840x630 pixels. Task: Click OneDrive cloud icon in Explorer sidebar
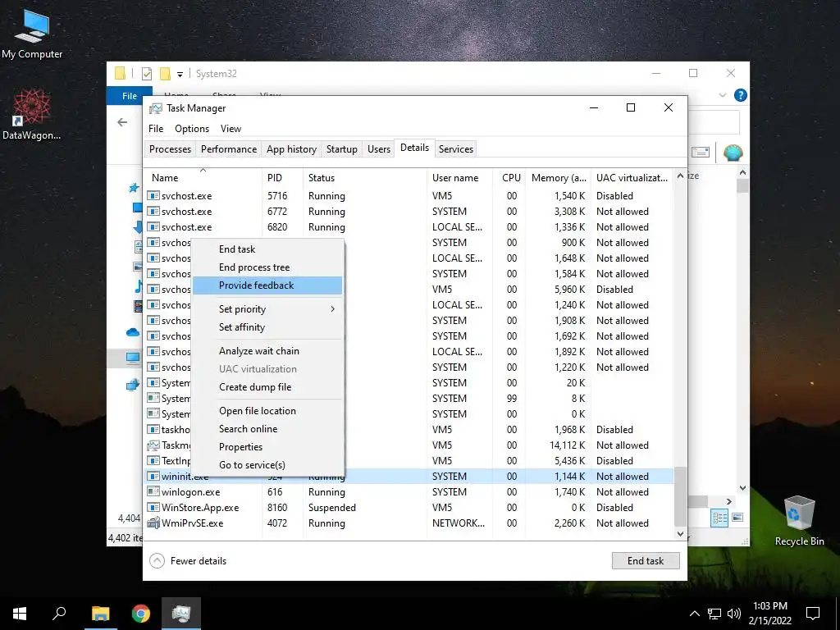pyautogui.click(x=133, y=333)
